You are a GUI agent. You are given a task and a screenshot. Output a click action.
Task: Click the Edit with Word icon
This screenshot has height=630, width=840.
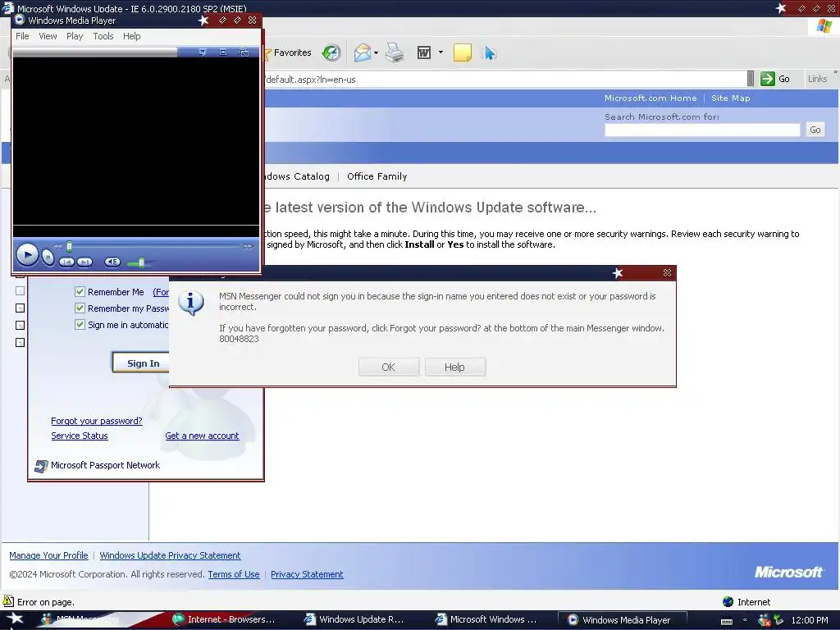[x=424, y=52]
